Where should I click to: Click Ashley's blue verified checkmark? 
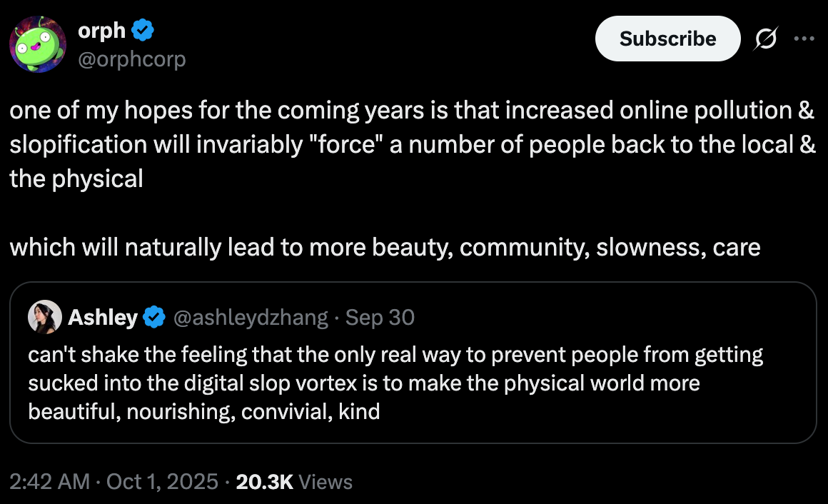tap(153, 317)
